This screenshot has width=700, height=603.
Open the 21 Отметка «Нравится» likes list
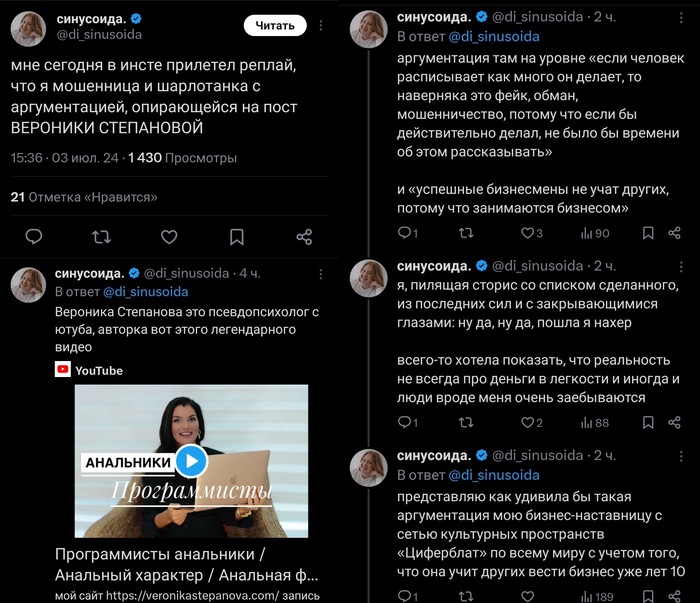[84, 197]
